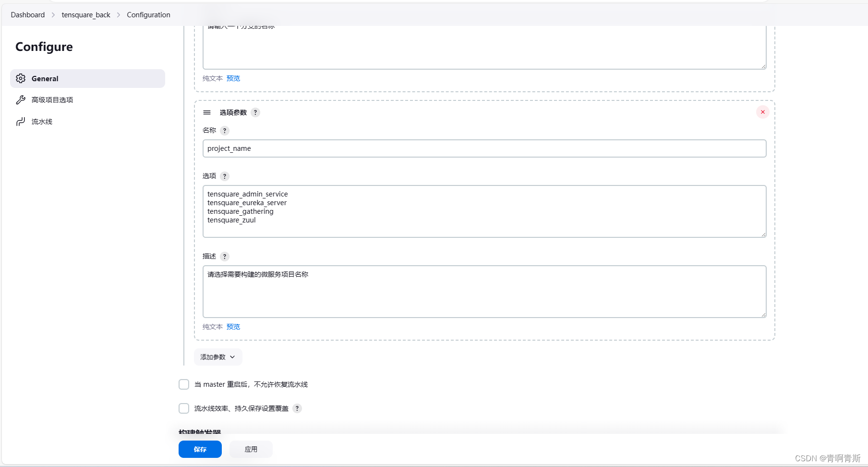Click tensquare_admin_service line in choices
This screenshot has width=868, height=467.
[x=248, y=194]
